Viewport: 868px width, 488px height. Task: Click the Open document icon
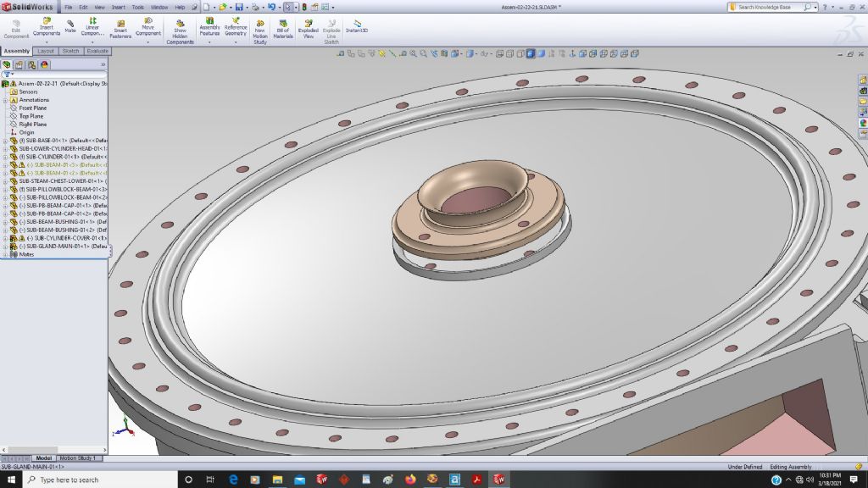pos(222,7)
